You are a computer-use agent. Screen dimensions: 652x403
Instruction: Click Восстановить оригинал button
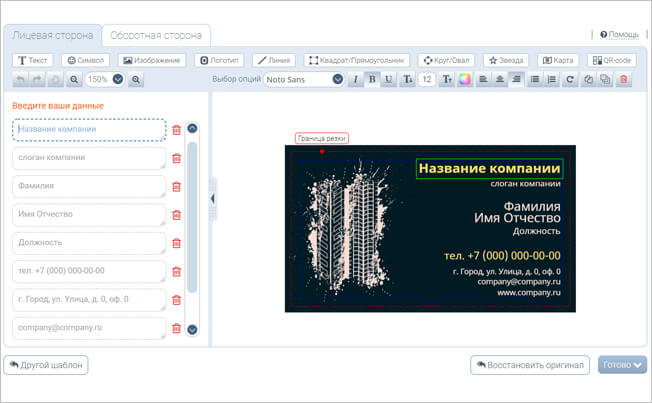coord(530,365)
